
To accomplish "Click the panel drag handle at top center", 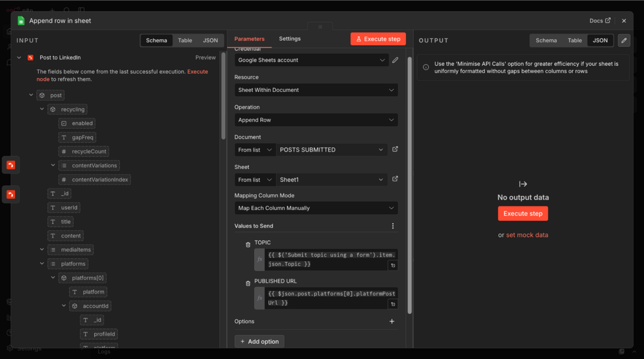I will pos(320,27).
